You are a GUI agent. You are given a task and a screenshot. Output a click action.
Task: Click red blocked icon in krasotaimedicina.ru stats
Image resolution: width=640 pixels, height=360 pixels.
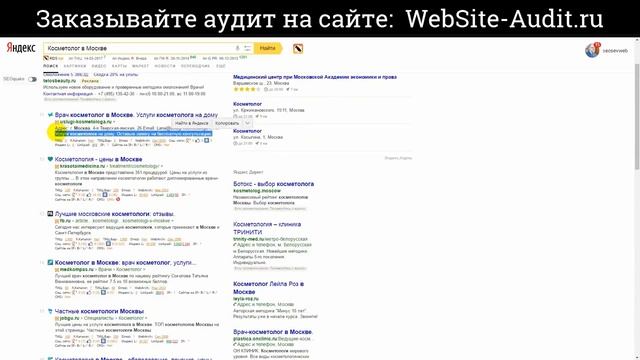(118, 200)
